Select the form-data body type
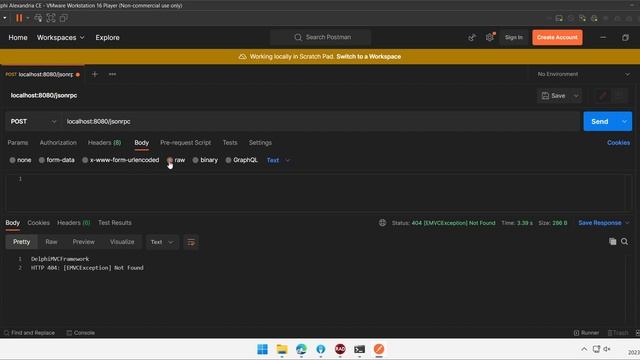640x360 pixels. point(57,160)
